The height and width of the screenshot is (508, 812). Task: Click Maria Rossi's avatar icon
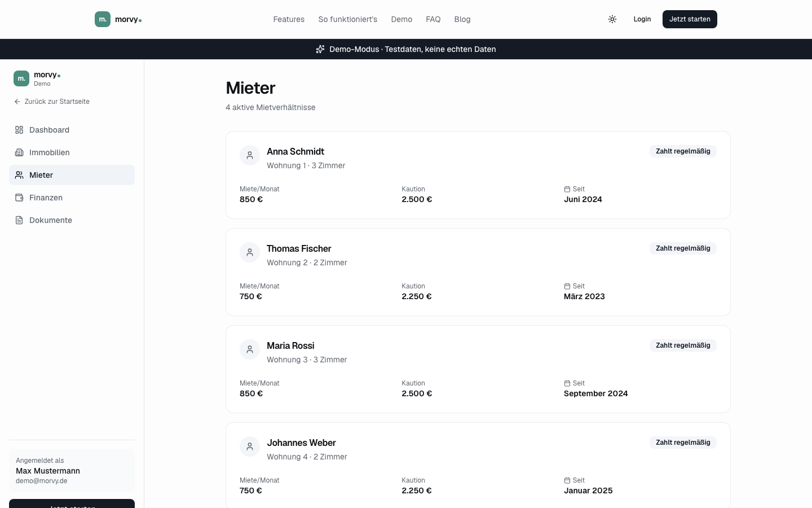coord(250,349)
